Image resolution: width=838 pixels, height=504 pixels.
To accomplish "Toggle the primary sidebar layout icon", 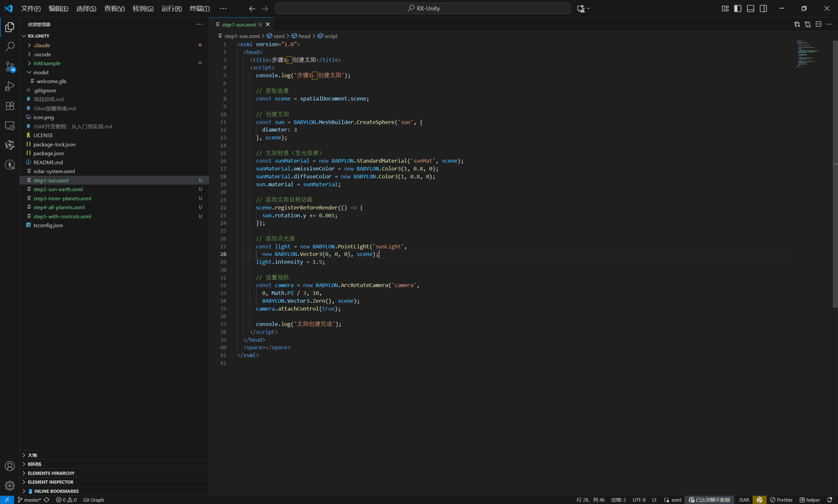I will coord(738,8).
